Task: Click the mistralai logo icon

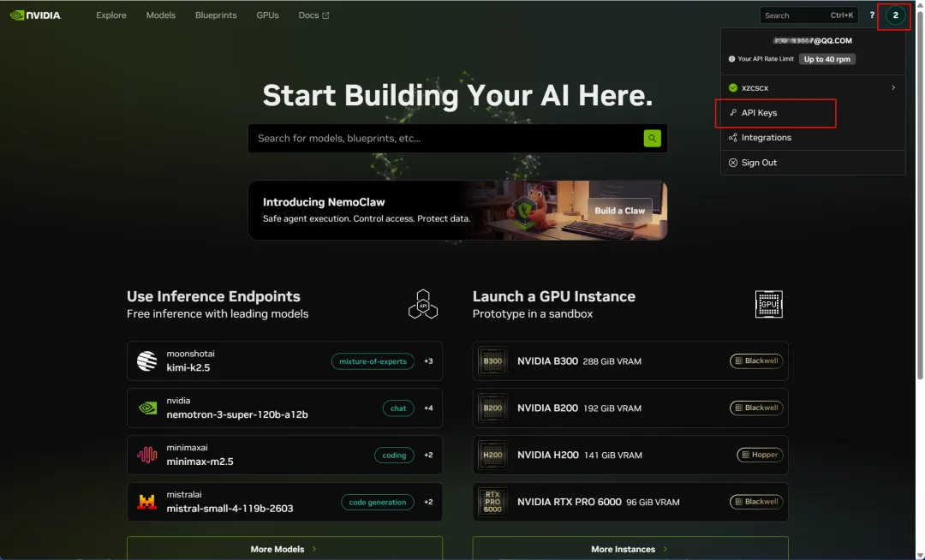Action: coord(147,502)
